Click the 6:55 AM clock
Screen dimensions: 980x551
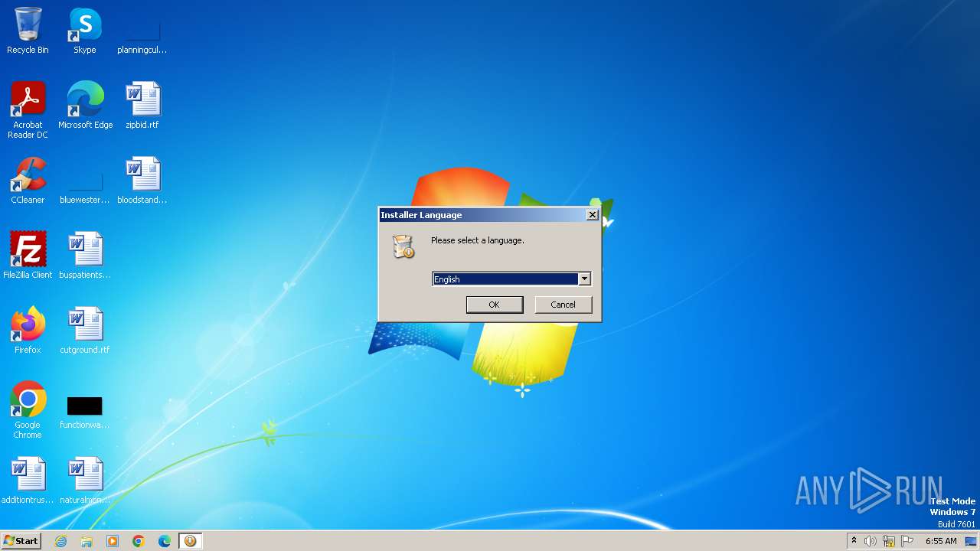tap(941, 541)
